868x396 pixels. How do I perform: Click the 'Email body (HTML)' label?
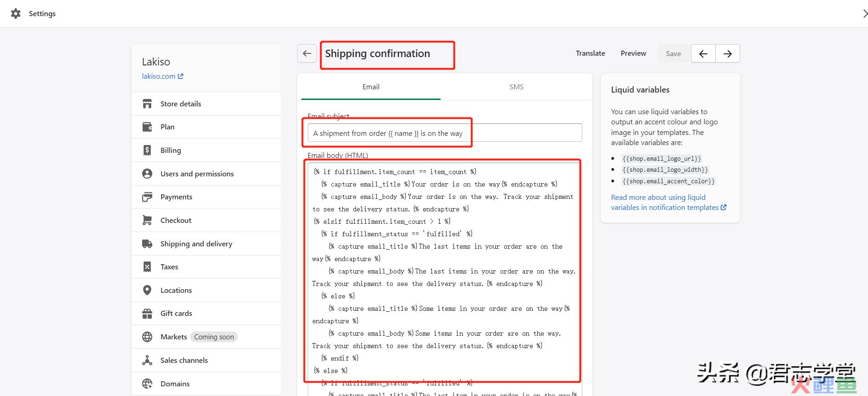(338, 156)
